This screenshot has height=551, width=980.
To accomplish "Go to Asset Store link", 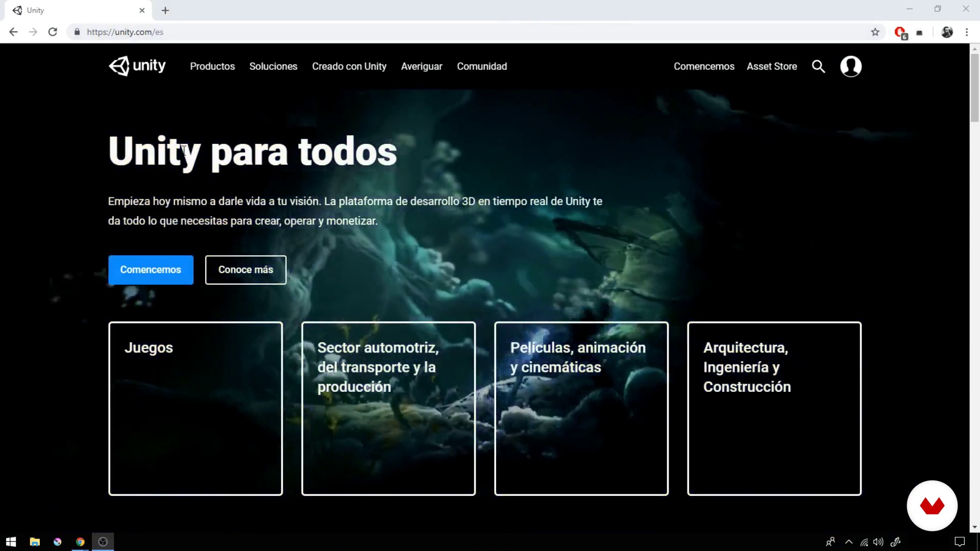I will click(772, 66).
